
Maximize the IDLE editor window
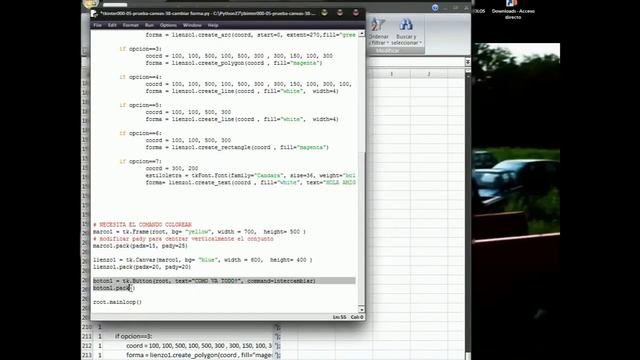pyautogui.click(x=340, y=13)
